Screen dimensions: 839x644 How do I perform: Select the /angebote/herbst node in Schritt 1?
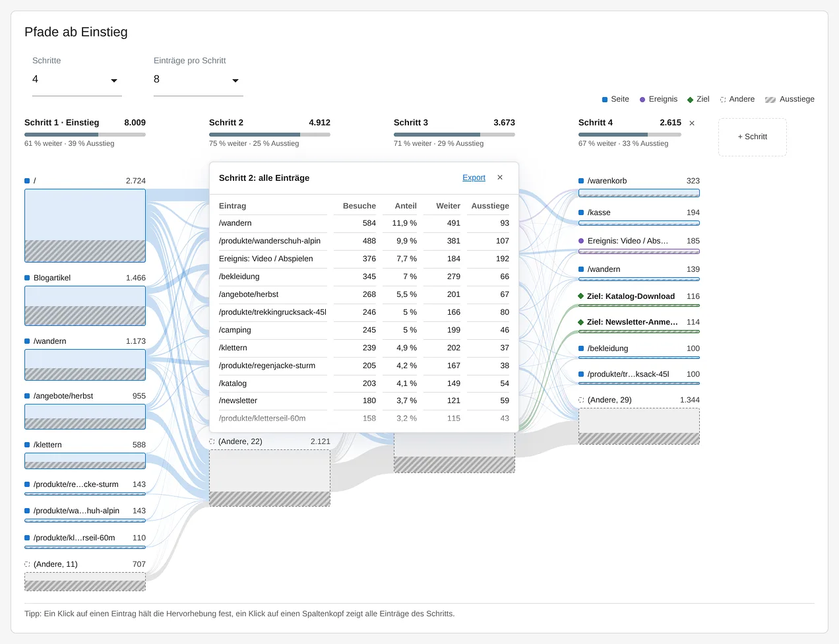coord(85,416)
